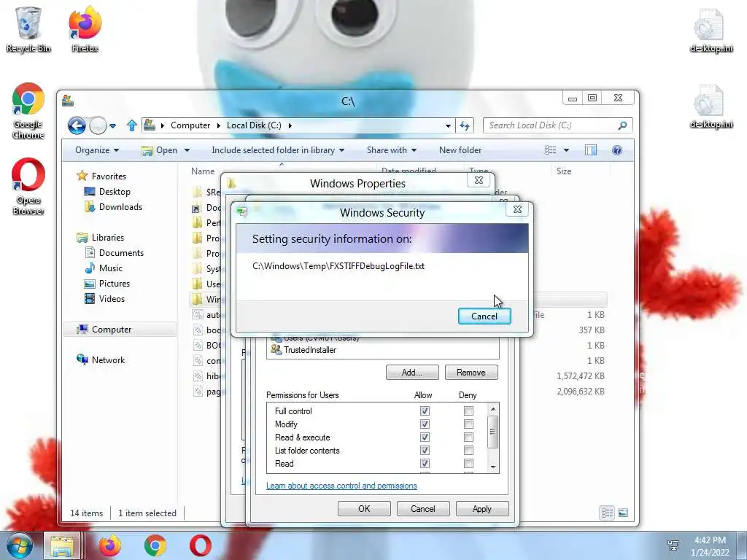Click New folder in toolbar
This screenshot has height=560, width=747.
460,150
